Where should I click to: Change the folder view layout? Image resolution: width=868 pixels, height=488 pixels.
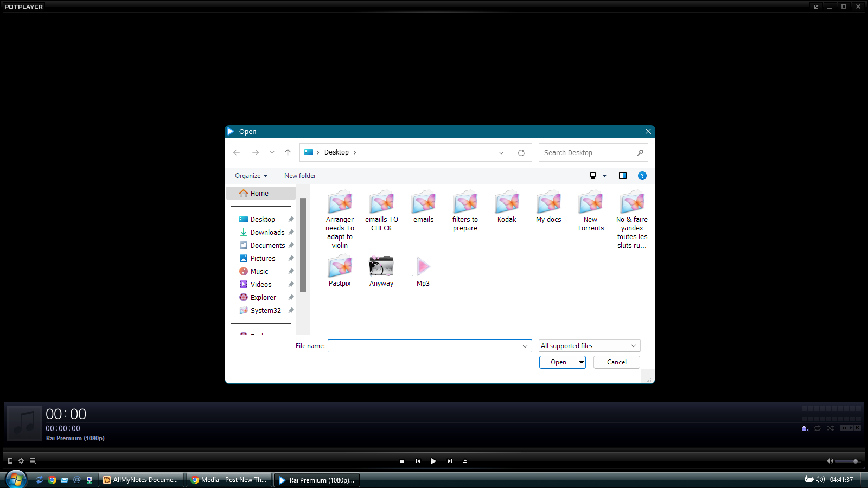tap(593, 176)
